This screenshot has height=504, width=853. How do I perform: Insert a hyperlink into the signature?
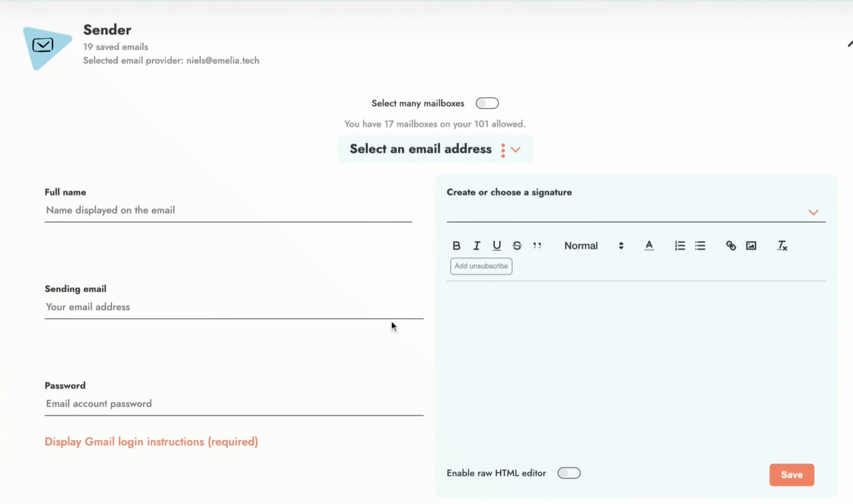[x=730, y=246]
